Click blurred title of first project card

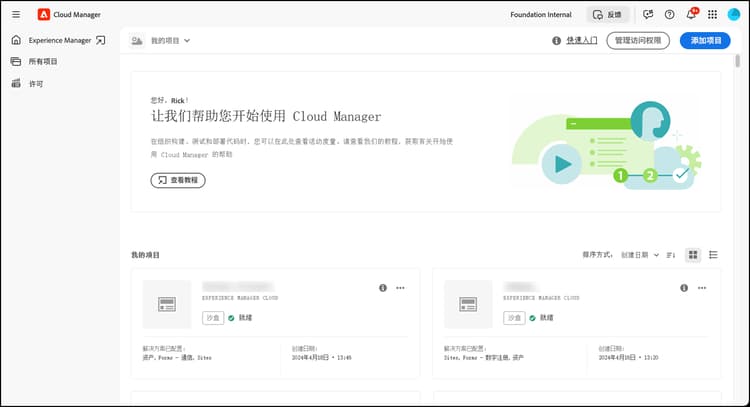(238, 286)
